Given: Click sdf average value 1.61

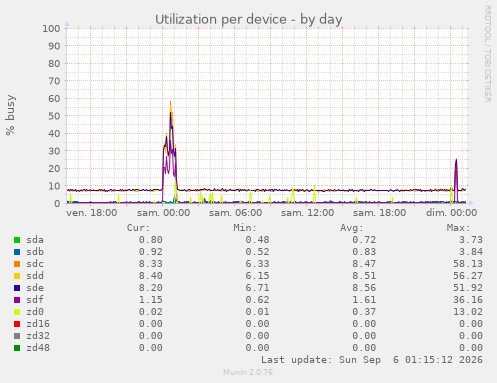Looking at the screenshot, I should click(x=364, y=300).
